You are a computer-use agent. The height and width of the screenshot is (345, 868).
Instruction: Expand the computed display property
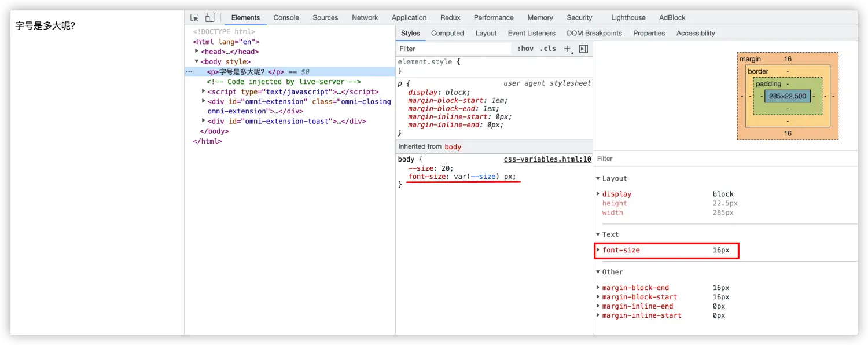[598, 194]
